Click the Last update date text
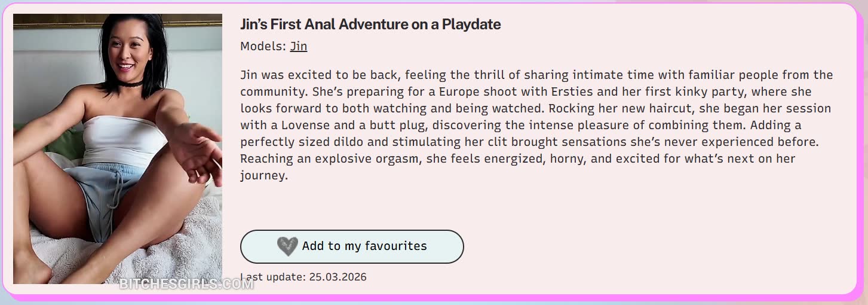The image size is (868, 305). (x=303, y=277)
